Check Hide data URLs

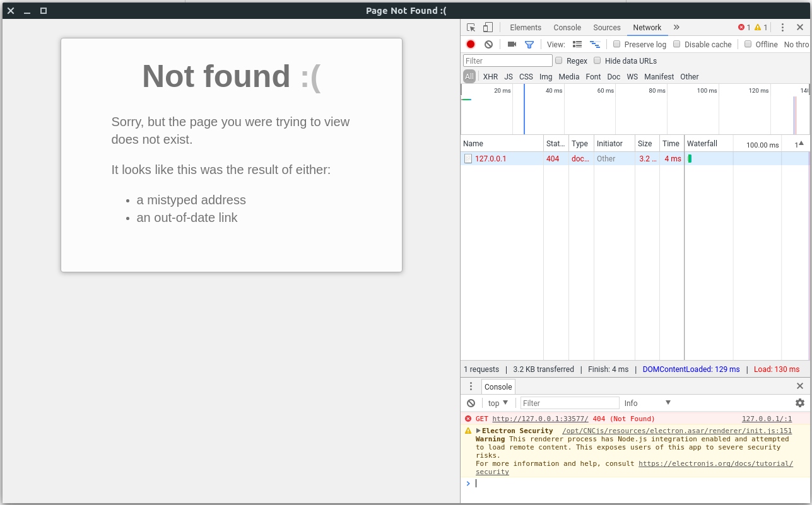(597, 61)
